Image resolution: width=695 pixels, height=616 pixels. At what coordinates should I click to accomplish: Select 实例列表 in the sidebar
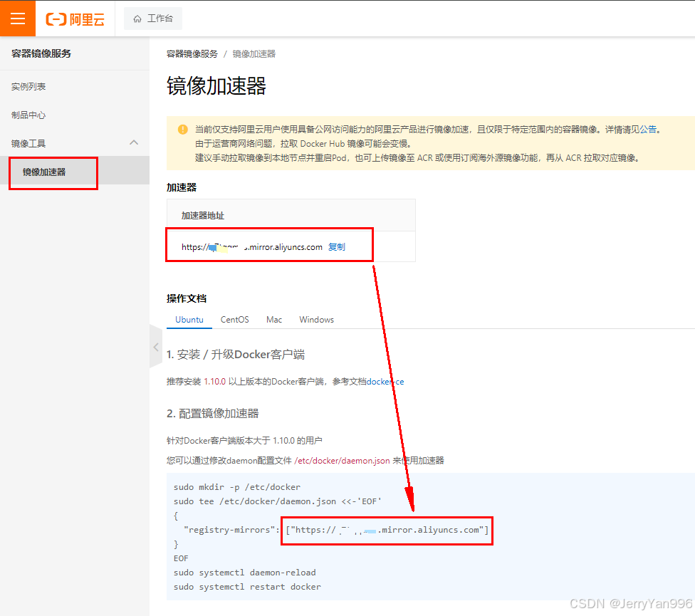point(28,86)
